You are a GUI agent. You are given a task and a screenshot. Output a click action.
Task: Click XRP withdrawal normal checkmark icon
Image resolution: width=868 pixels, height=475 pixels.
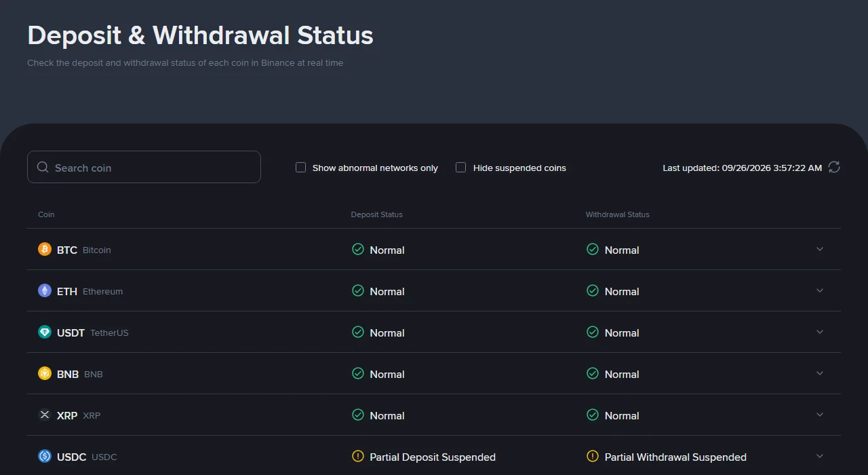pos(593,415)
